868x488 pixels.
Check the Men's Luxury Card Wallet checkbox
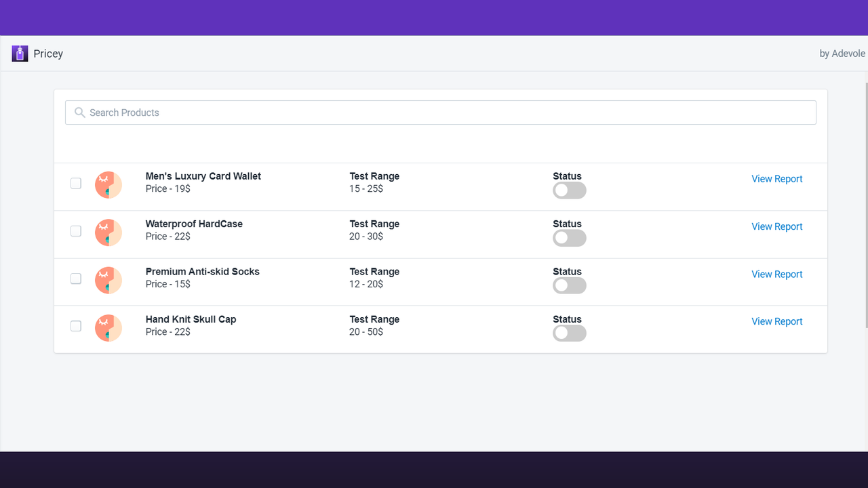click(x=76, y=183)
